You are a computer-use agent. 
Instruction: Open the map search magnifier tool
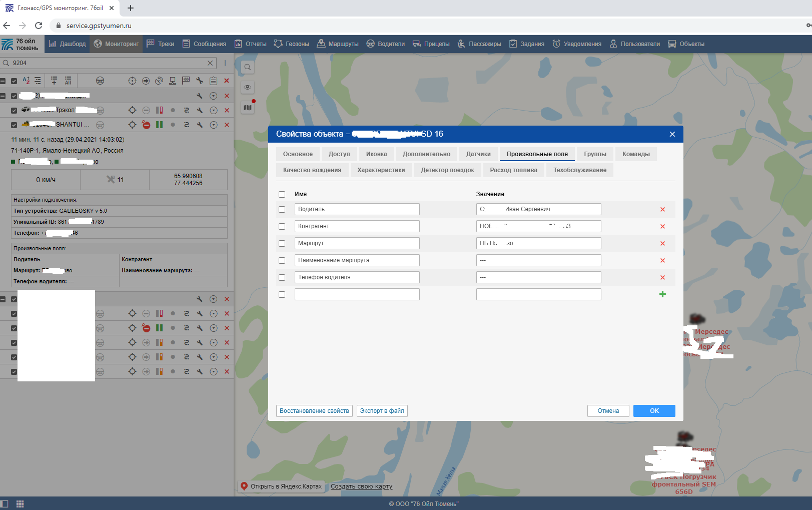[248, 67]
